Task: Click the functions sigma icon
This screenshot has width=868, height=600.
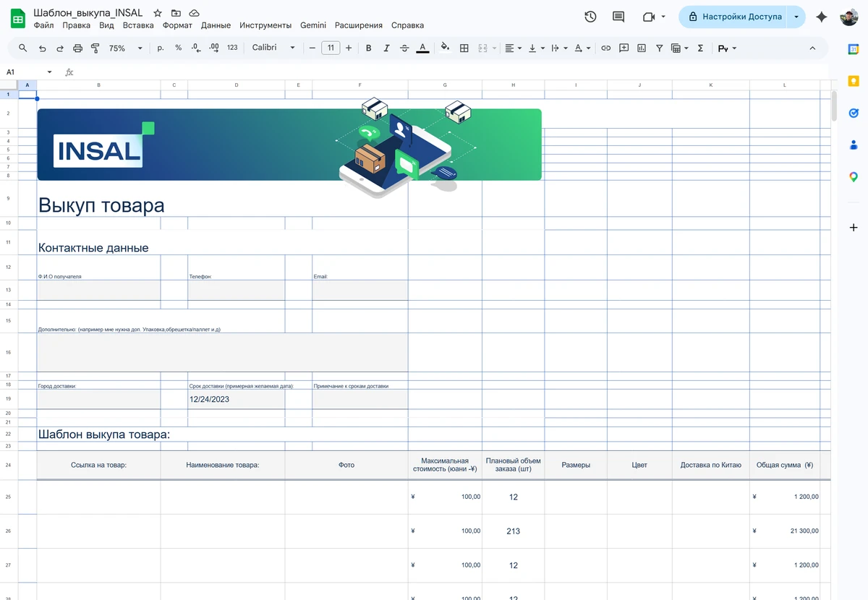Action: point(700,48)
